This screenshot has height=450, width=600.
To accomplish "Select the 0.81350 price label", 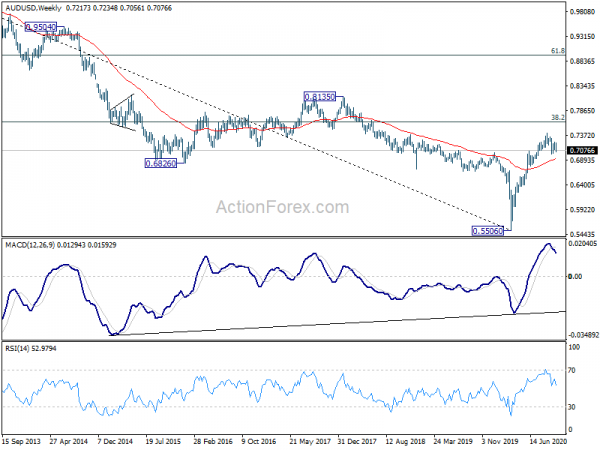I will [x=320, y=97].
